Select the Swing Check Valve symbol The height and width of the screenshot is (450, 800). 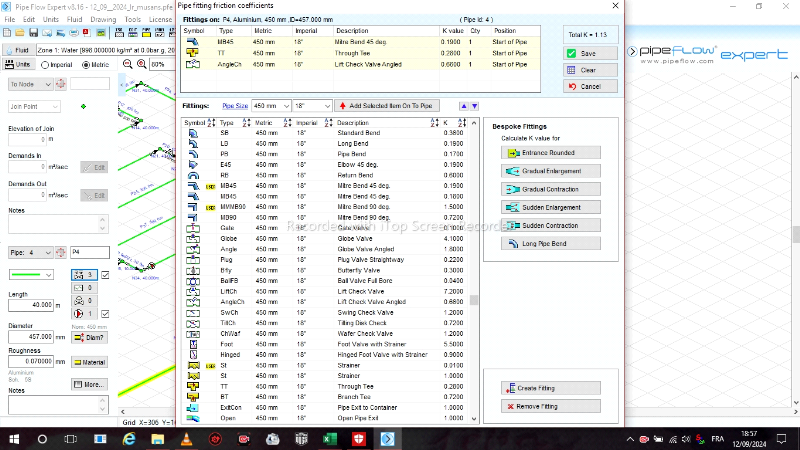point(194,312)
